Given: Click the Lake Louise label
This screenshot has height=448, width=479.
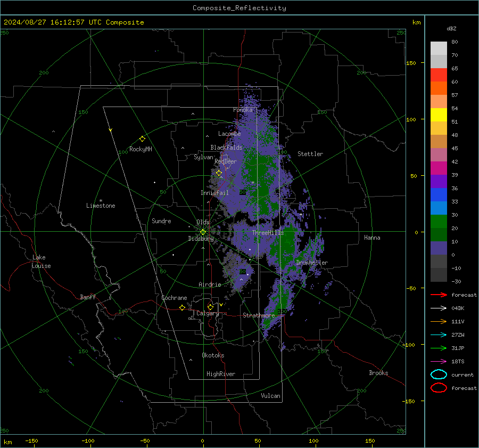Looking at the screenshot, I should pos(41,262).
